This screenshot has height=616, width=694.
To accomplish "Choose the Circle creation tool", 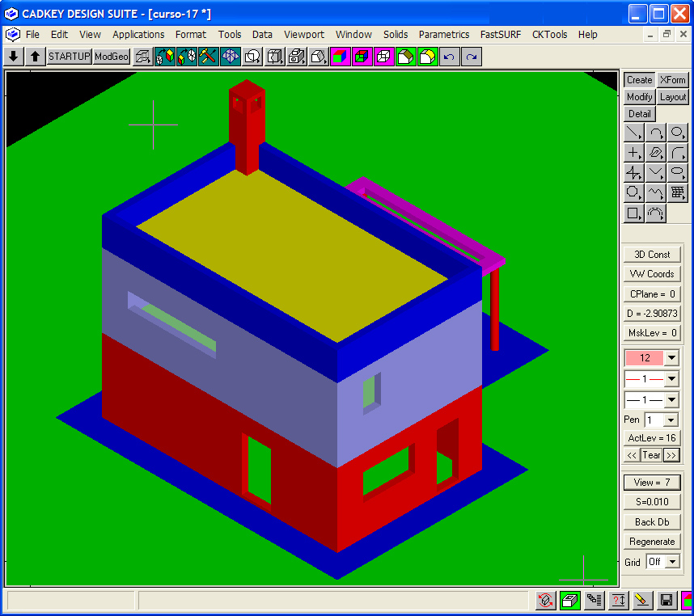I will tap(678, 133).
